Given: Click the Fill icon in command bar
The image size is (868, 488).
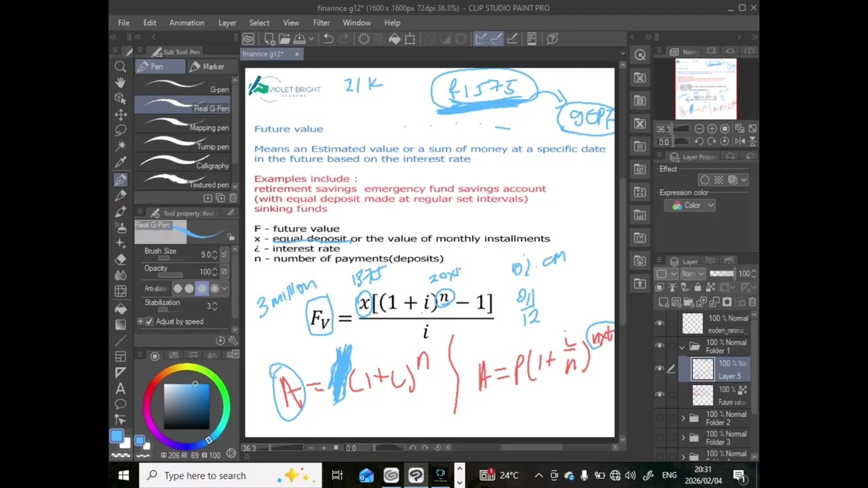Looking at the screenshot, I should pos(395,39).
